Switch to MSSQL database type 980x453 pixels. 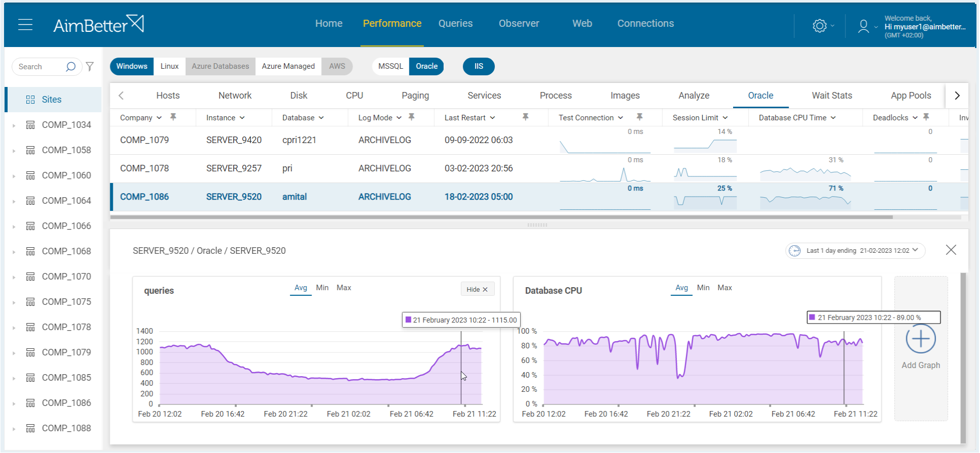391,66
